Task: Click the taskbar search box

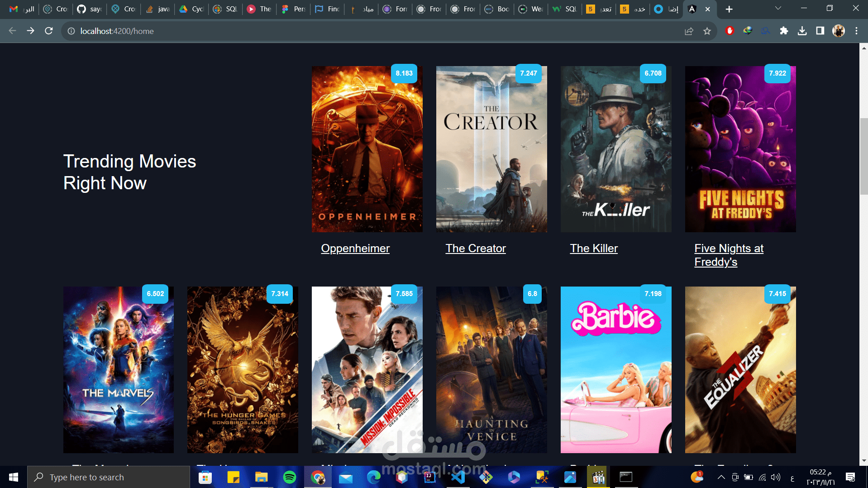Action: [109, 477]
